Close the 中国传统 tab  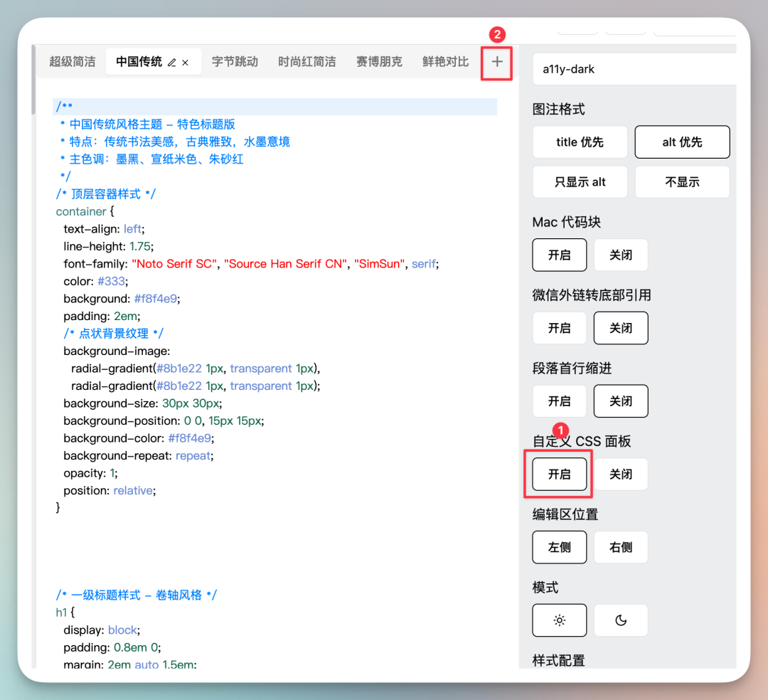[x=185, y=63]
